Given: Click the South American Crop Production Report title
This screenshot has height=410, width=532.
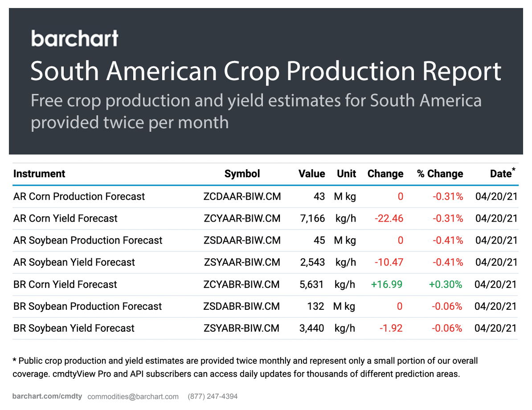Looking at the screenshot, I should [266, 71].
